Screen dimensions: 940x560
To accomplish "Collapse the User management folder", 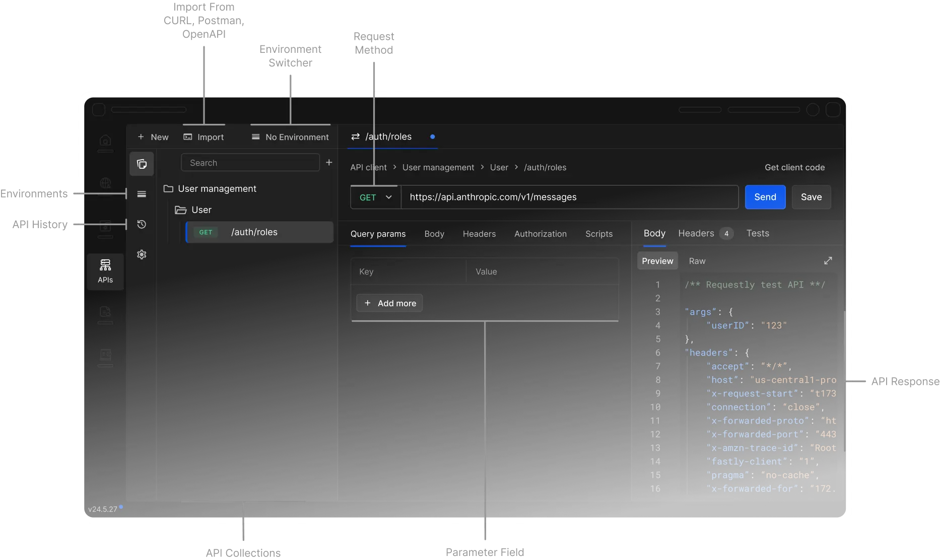I will click(x=217, y=188).
